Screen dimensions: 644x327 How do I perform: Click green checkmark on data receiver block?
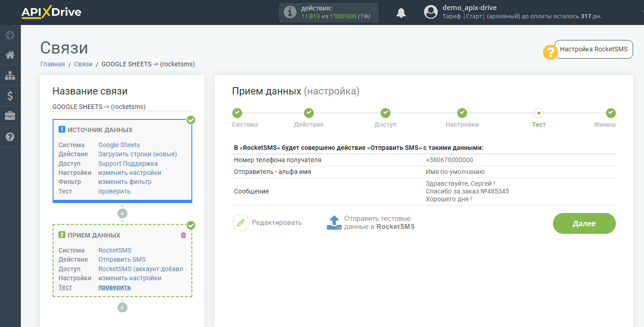[x=191, y=225]
